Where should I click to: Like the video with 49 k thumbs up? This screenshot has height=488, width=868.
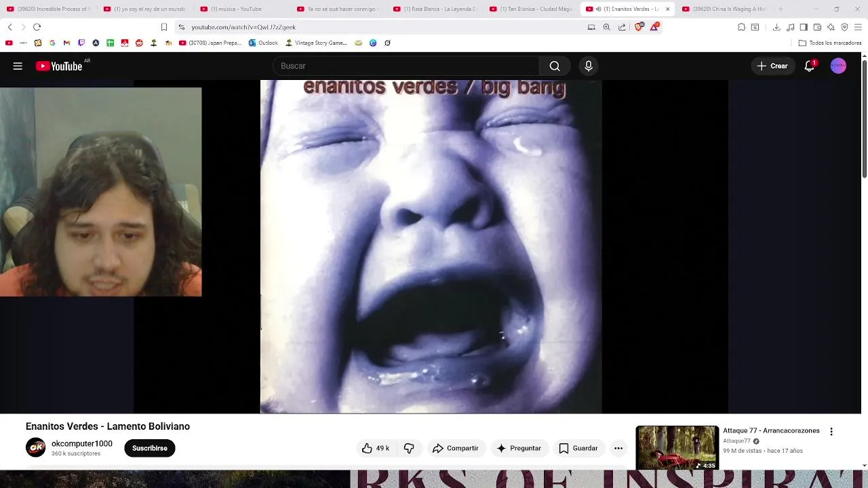pyautogui.click(x=376, y=448)
